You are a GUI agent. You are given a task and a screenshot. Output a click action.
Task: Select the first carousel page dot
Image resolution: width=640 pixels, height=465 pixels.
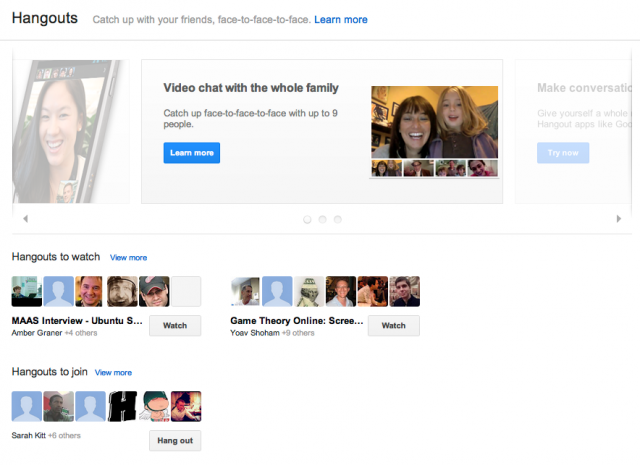tap(307, 219)
